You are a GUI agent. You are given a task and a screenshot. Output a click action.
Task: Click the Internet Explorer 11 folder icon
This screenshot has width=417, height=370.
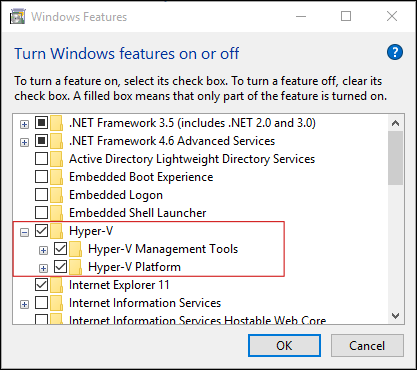point(57,285)
